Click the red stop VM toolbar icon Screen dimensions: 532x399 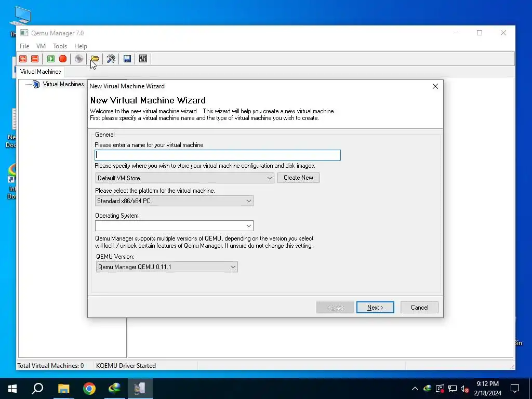point(63,59)
